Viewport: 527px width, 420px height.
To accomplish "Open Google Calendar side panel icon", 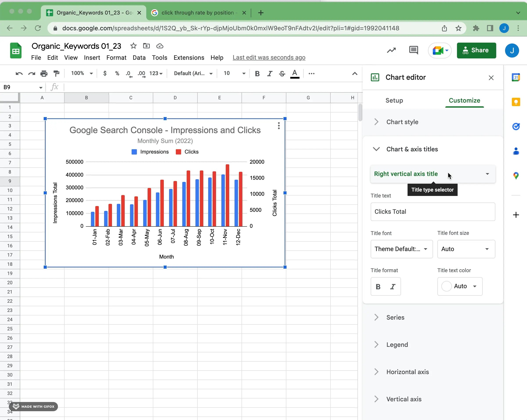I will click(516, 78).
